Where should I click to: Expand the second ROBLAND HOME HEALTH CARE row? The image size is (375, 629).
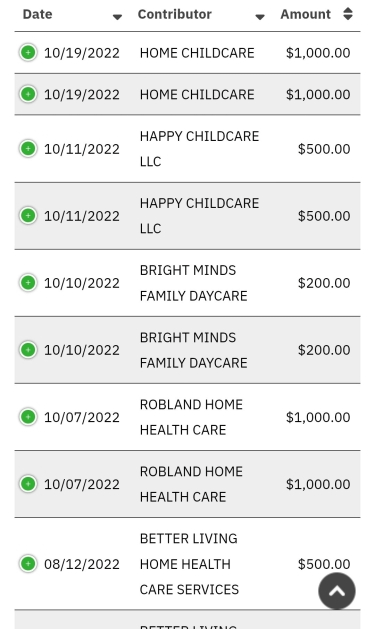(x=28, y=484)
